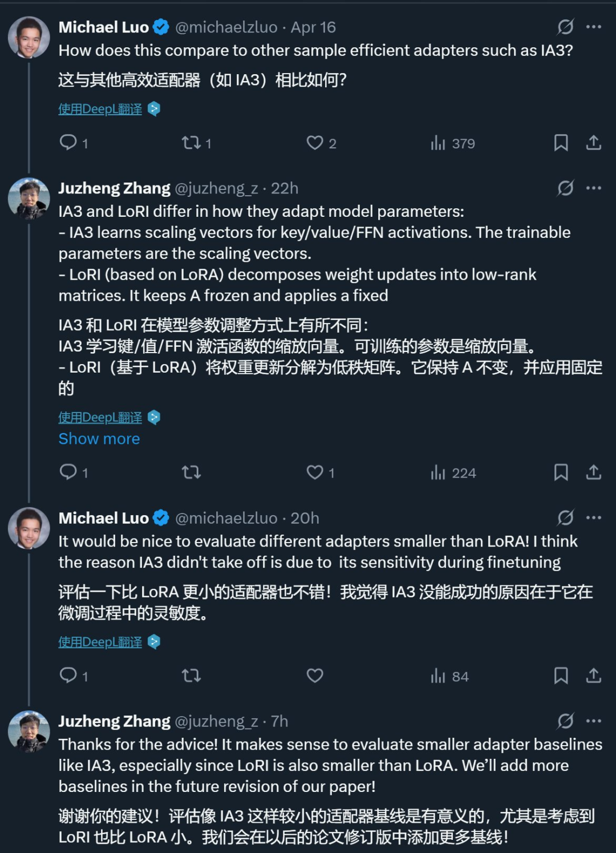Click Grok icon on Juzheng Zhang's 22h tweet

coord(565,188)
